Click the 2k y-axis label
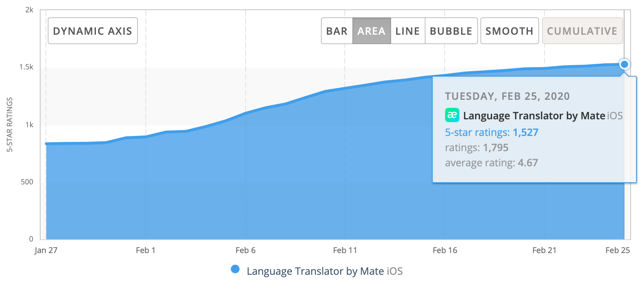 (29, 10)
